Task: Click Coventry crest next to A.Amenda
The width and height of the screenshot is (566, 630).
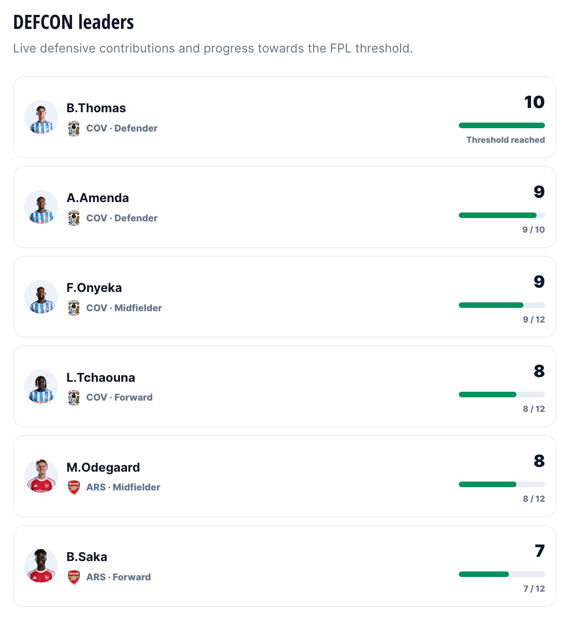Action: pos(74,218)
